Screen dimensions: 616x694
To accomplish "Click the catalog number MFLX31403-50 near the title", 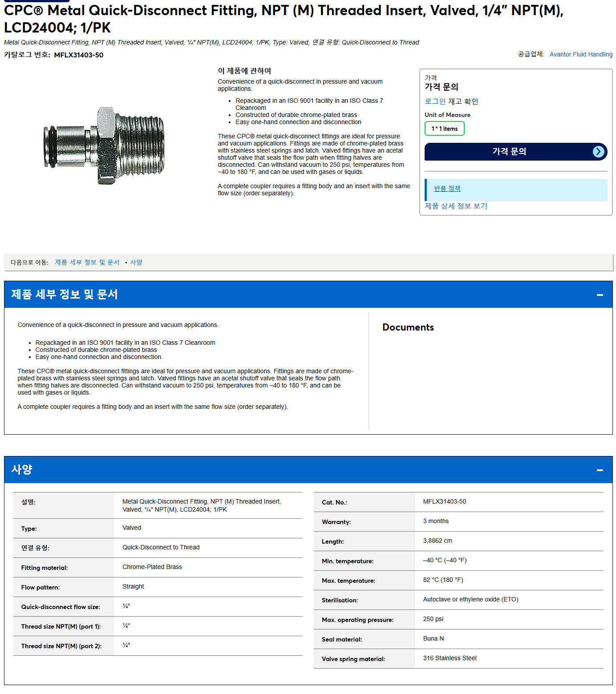I will pos(79,55).
